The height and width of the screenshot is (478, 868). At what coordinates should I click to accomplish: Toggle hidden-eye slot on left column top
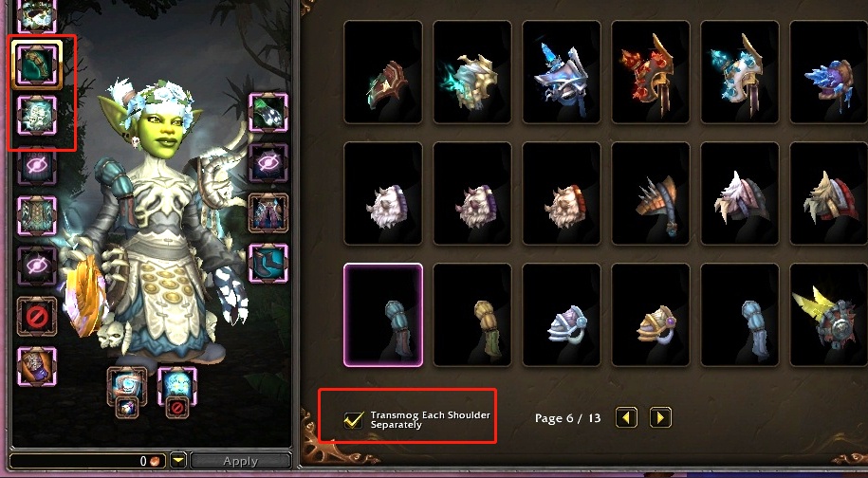37,165
